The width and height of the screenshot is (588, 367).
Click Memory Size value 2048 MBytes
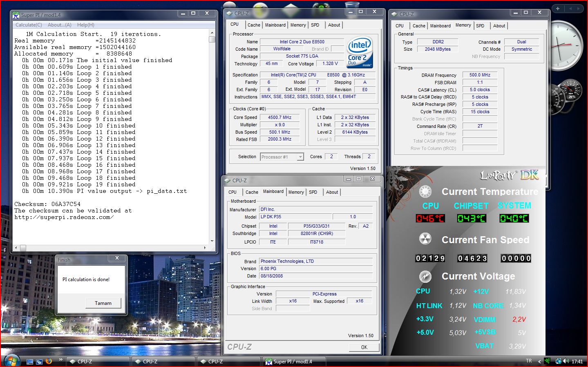(x=438, y=49)
